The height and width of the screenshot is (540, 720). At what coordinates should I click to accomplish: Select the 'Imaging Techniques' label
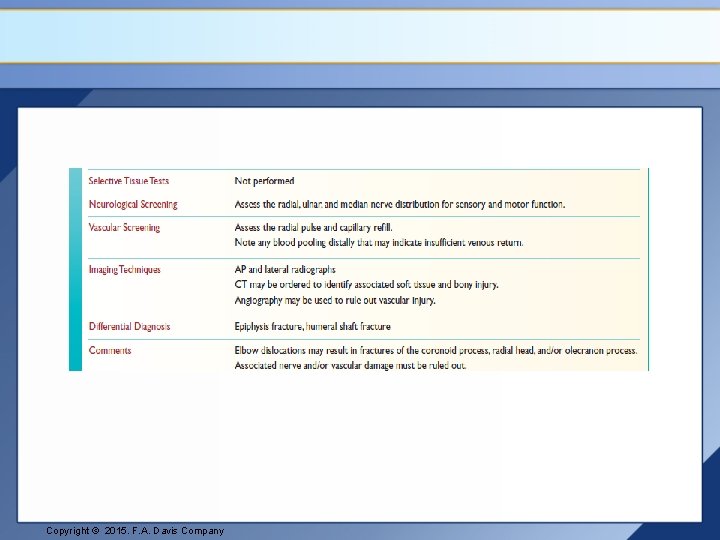pos(124,270)
